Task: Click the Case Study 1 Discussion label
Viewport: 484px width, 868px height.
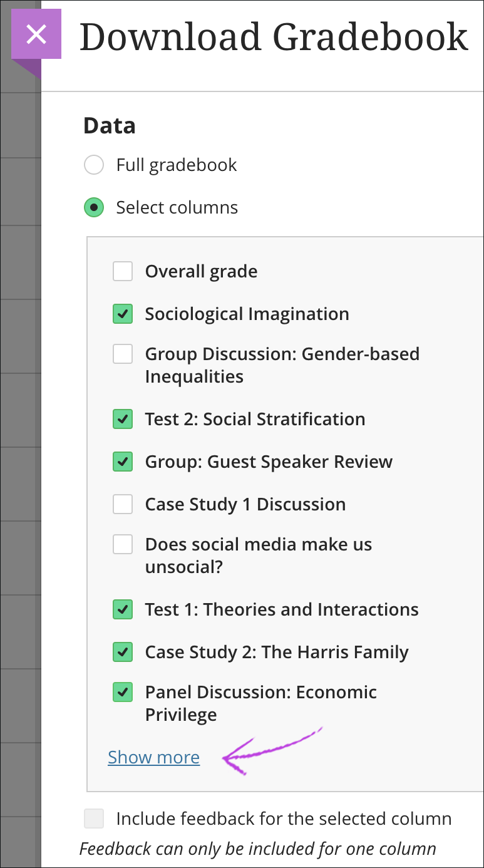Action: pyautogui.click(x=245, y=505)
